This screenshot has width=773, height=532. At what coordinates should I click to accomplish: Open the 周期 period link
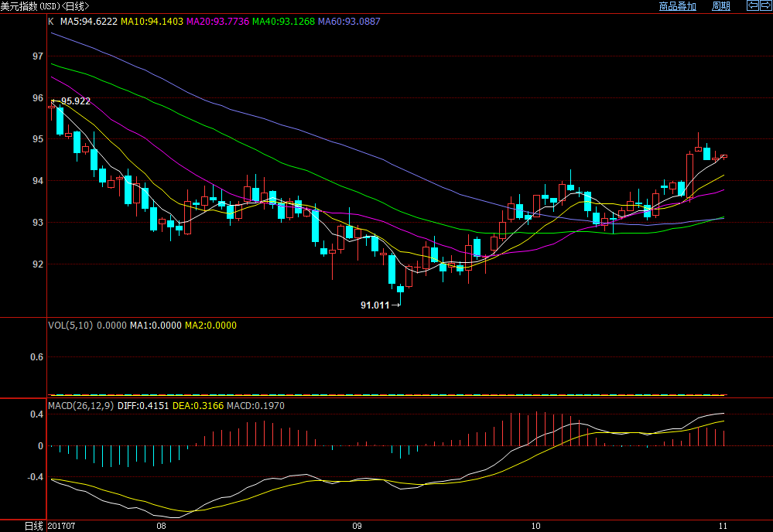(x=720, y=6)
